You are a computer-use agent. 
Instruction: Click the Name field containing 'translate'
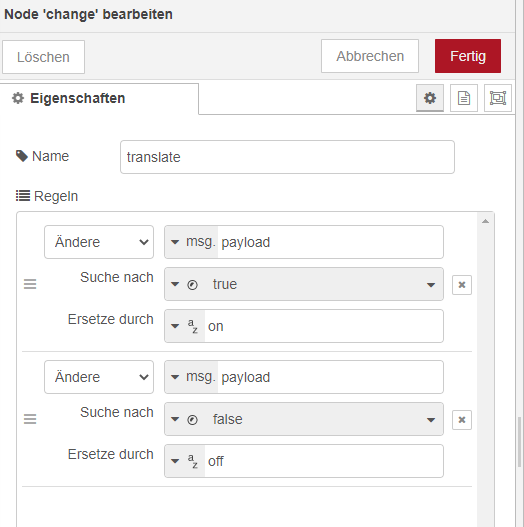coord(287,157)
